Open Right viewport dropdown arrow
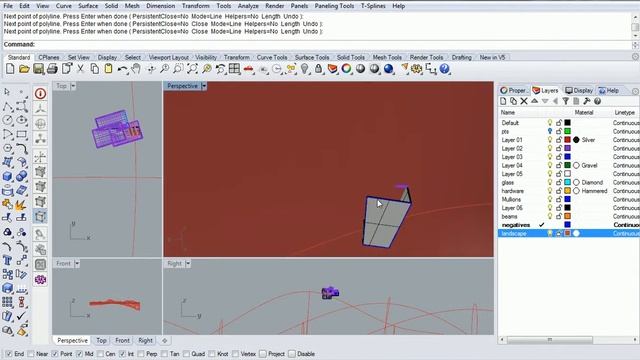Viewport: 640px width, 360px height. (188, 263)
